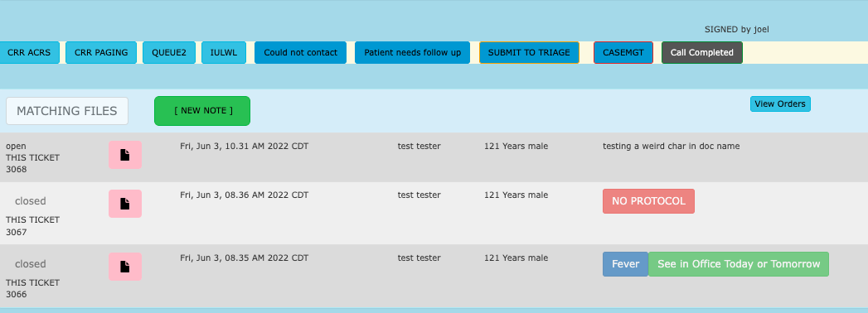Mark Call Completed
Viewport: 868px width, 313px height.
click(x=702, y=52)
